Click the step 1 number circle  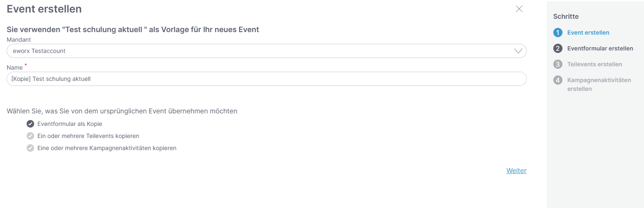(558, 33)
